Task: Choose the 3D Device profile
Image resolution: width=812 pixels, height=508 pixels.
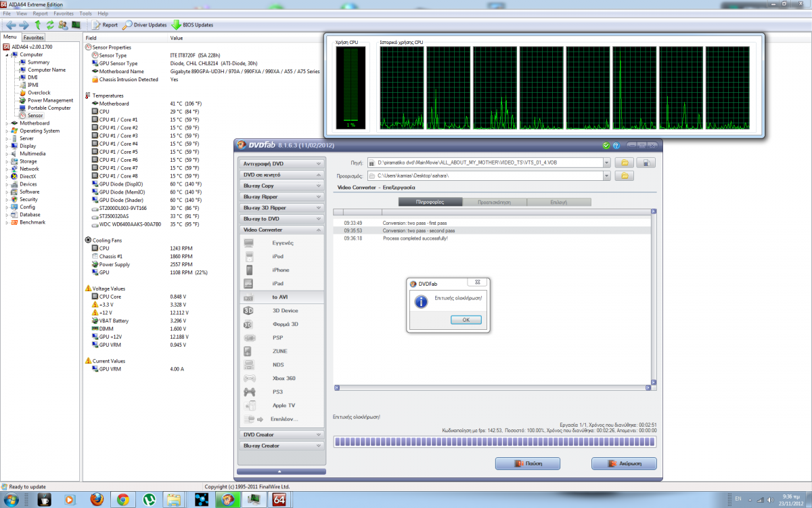Action: click(282, 310)
